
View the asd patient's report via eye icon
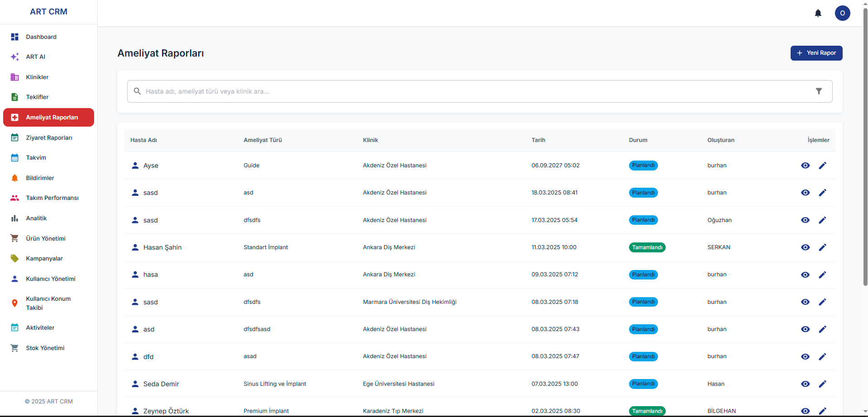click(805, 329)
